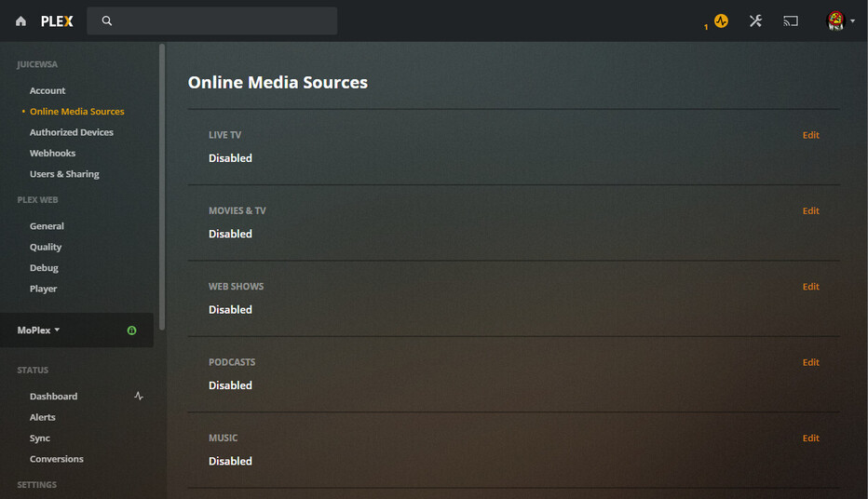Open the activity indicator icon

(x=721, y=21)
